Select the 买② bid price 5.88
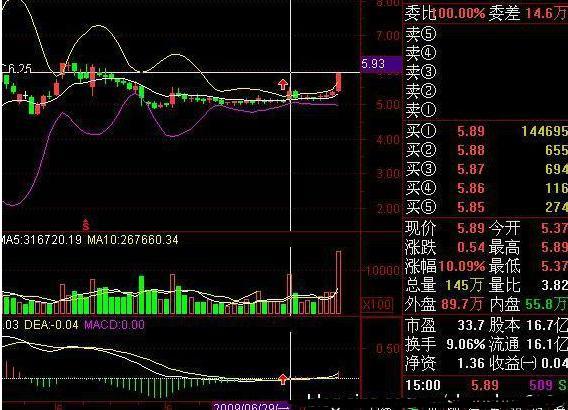This screenshot has height=410, width=568. click(x=471, y=150)
